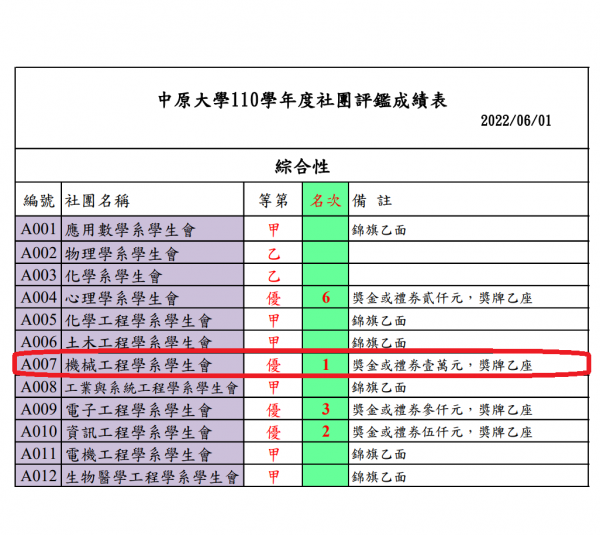
Task: Click the 甲 grade in row A005
Action: click(x=274, y=320)
